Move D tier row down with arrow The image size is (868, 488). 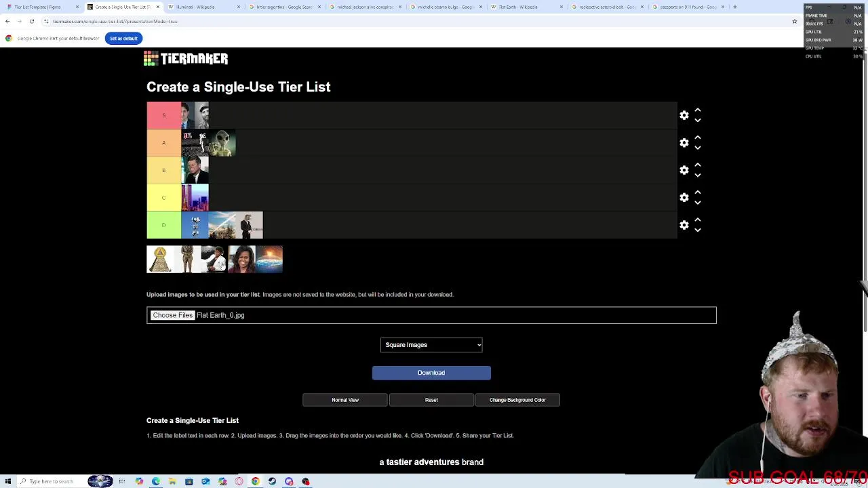click(697, 230)
